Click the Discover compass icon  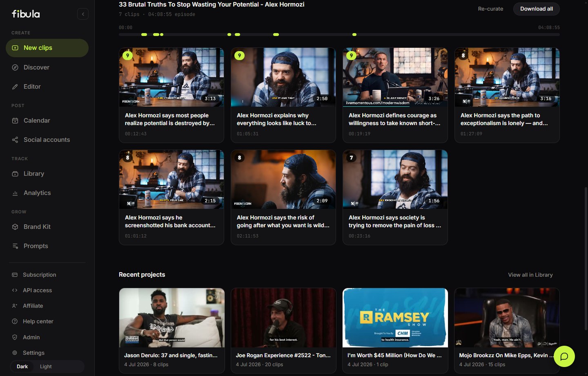[x=15, y=67]
